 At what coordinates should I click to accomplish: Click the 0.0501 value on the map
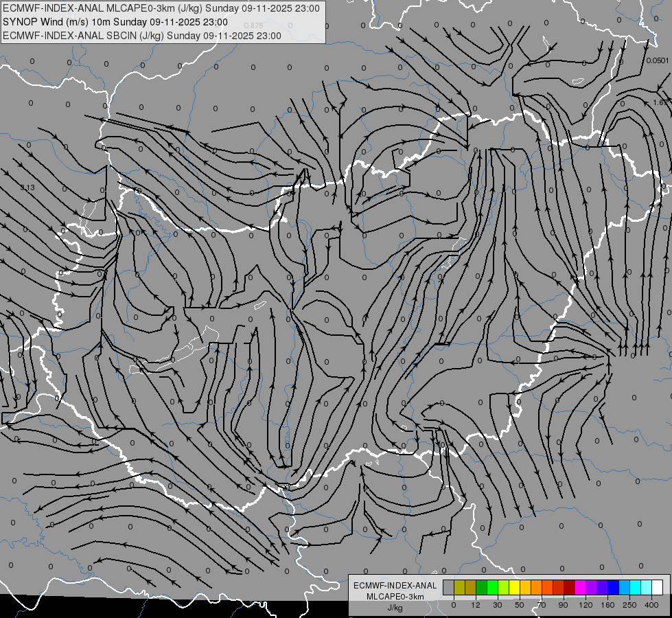pos(658,60)
